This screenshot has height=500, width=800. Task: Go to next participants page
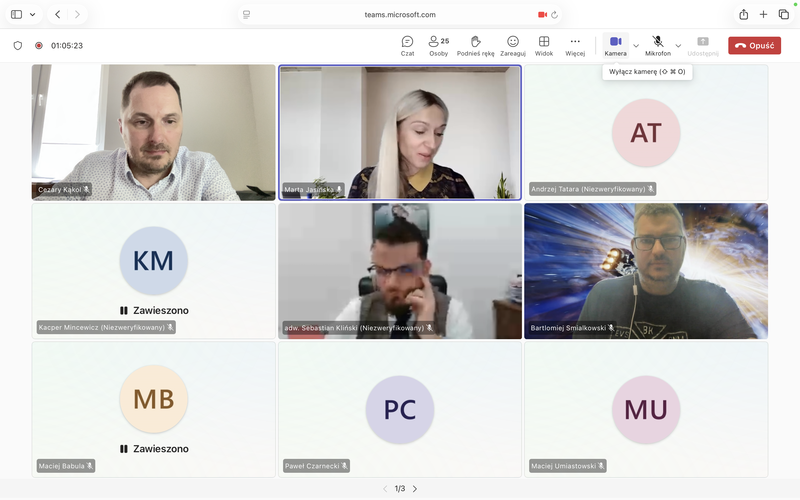click(415, 489)
